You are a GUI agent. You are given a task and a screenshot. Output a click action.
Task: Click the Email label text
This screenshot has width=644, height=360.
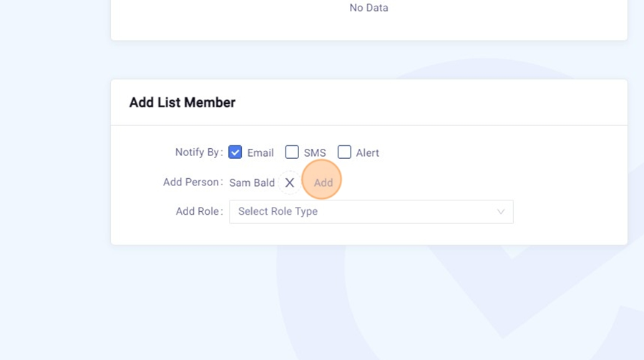tap(260, 153)
